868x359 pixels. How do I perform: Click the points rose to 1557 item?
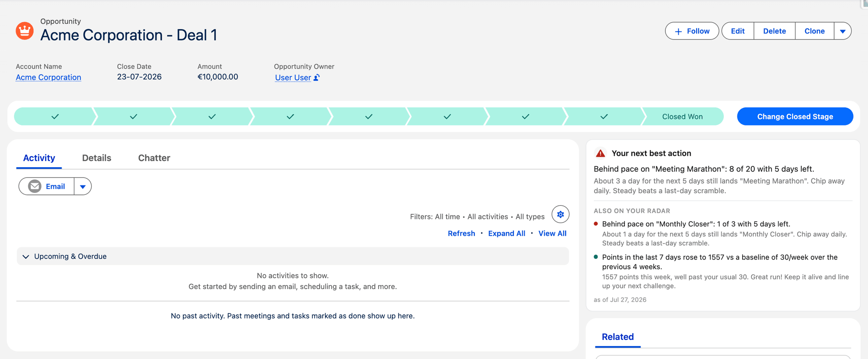tap(720, 262)
